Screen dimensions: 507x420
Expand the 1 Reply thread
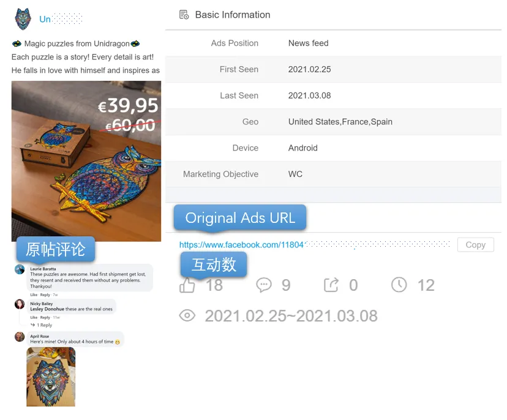(x=42, y=325)
